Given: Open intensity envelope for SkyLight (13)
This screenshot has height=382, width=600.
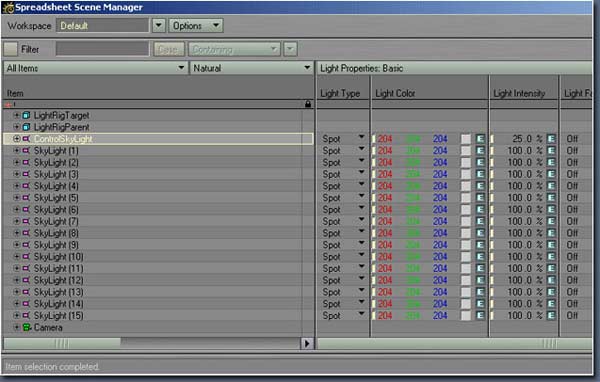Looking at the screenshot, I should [x=551, y=292].
